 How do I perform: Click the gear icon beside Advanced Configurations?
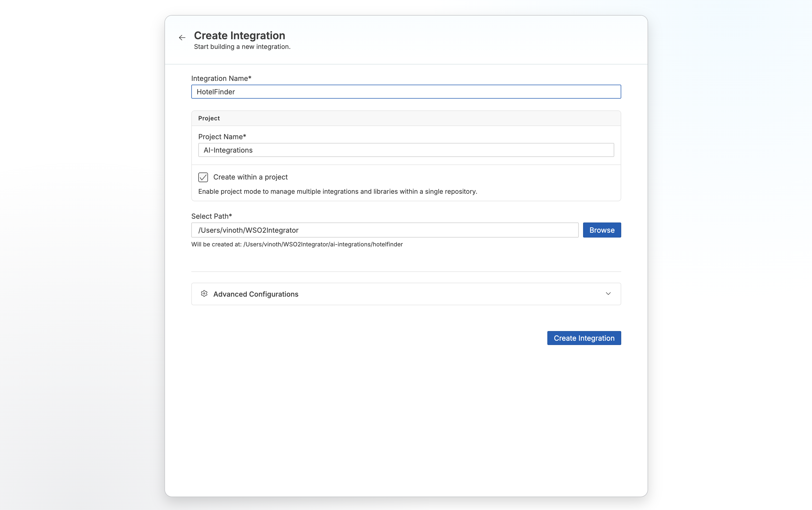204,294
